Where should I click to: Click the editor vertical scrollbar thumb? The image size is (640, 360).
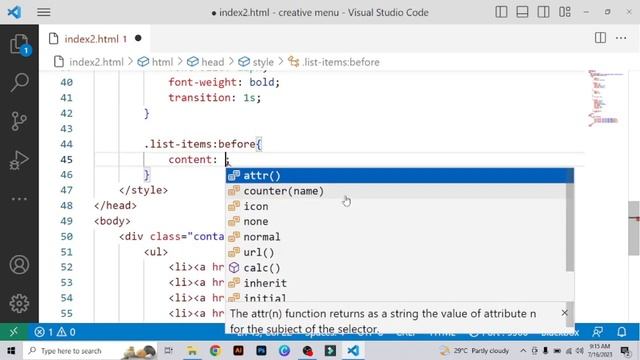click(633, 228)
